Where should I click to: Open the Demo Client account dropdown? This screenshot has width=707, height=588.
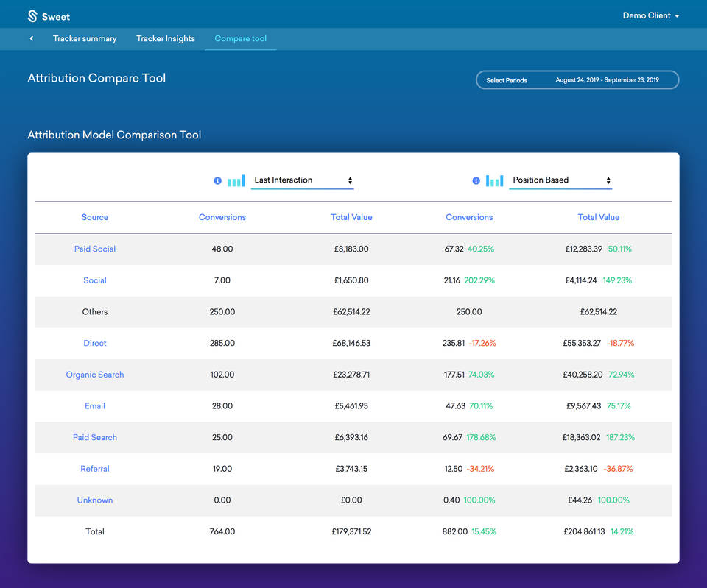tap(651, 15)
